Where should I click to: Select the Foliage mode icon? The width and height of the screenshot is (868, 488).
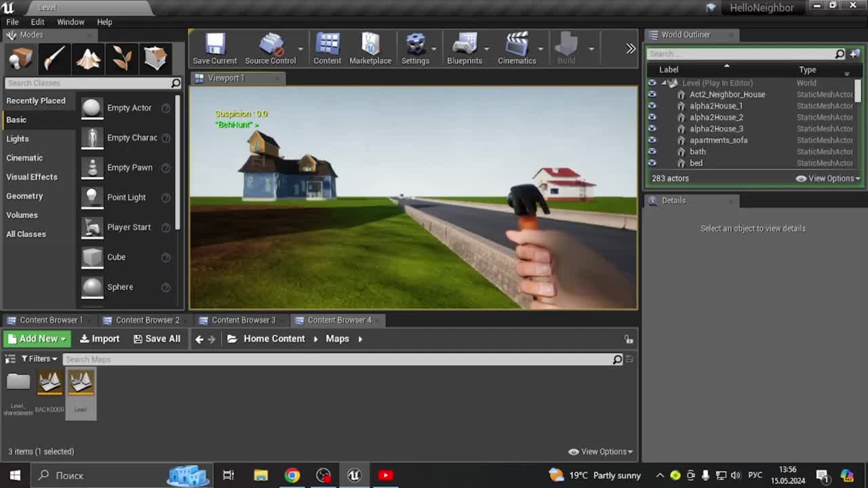coord(122,59)
